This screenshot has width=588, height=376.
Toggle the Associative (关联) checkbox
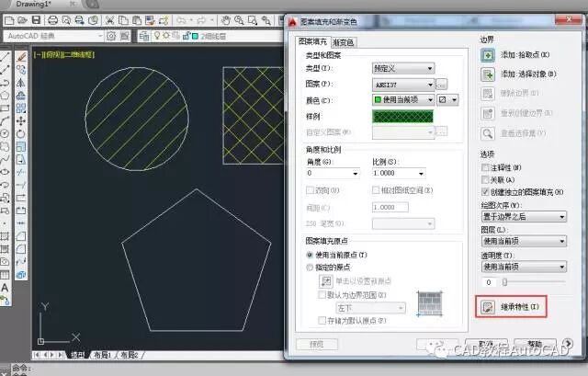pos(486,179)
